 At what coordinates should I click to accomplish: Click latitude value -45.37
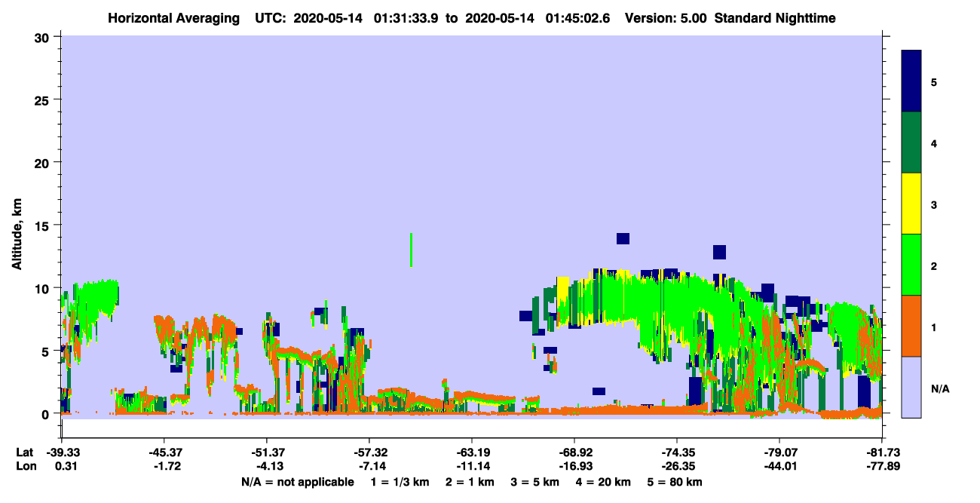(164, 452)
